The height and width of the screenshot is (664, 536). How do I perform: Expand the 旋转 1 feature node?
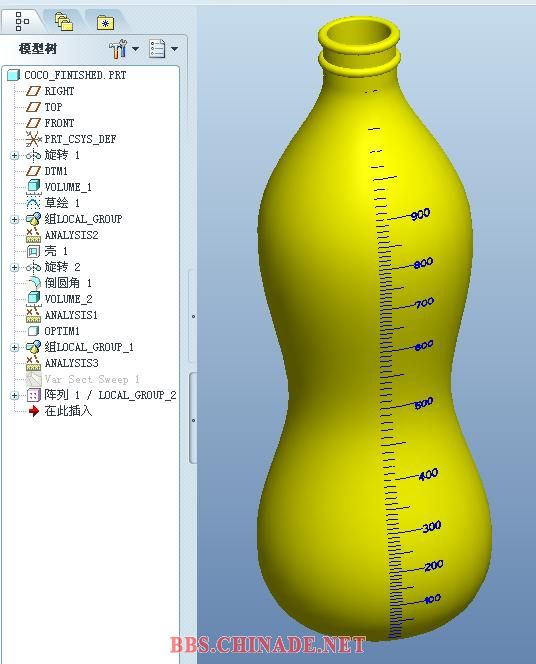pos(14,155)
